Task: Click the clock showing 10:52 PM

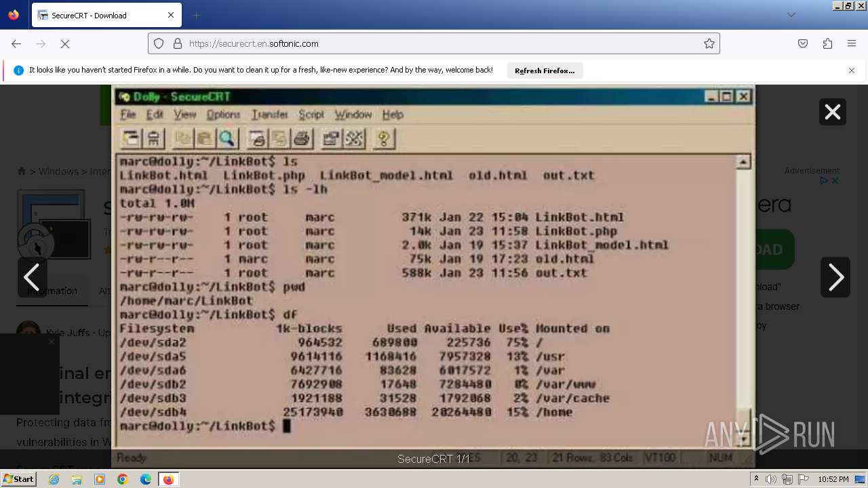Action: (833, 479)
